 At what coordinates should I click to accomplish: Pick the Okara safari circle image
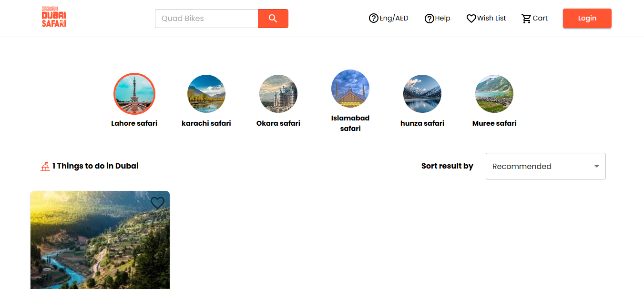(x=278, y=94)
